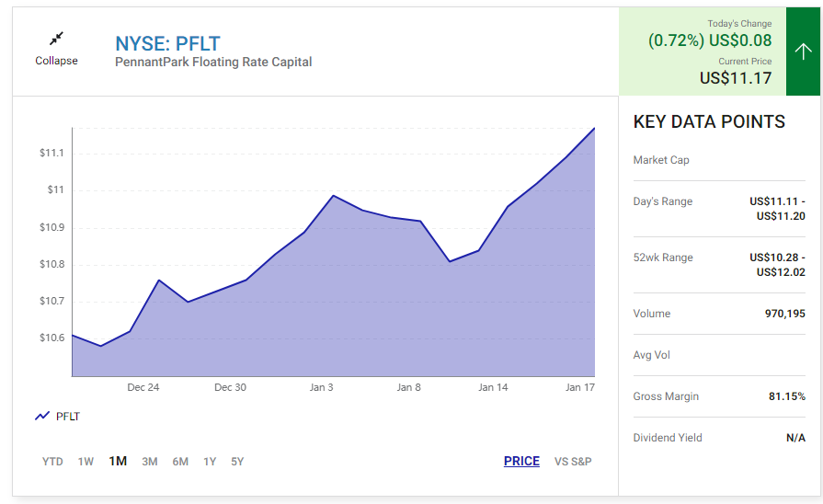Open the NYSE: PFLT ticker link
Image resolution: width=823 pixels, height=504 pixels.
point(167,43)
